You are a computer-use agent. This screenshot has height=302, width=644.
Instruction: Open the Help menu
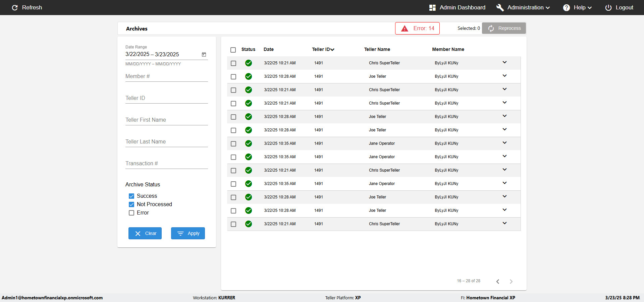pos(577,8)
